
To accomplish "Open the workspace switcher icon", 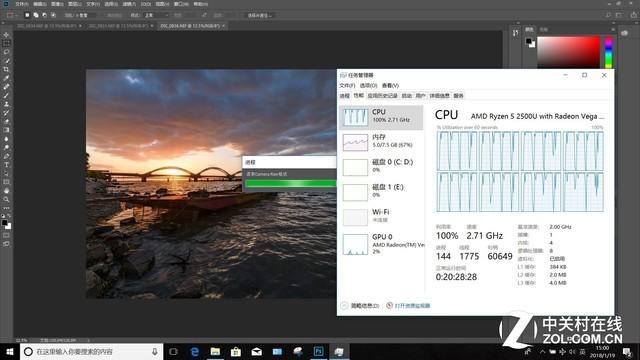I will point(619,15).
